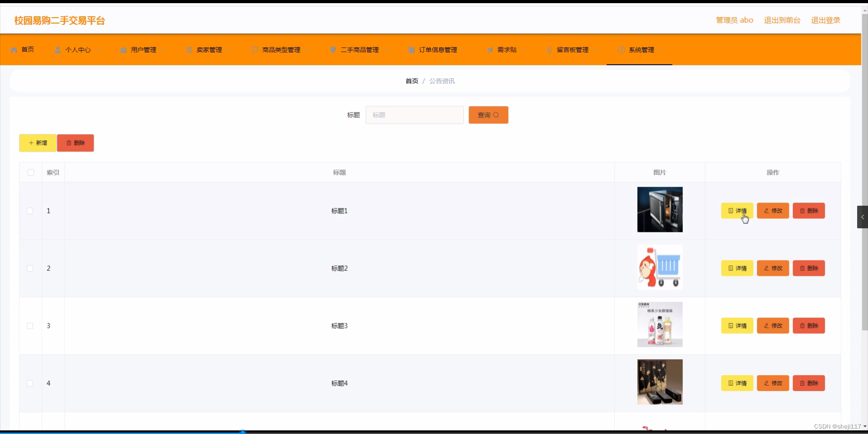Image resolution: width=868 pixels, height=434 pixels.
Task: Click the detail icon for row 标题2
Action: click(731, 268)
